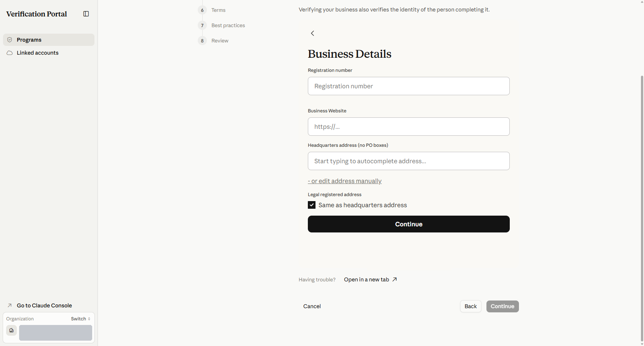Image resolution: width=644 pixels, height=346 pixels.
Task: Focus the Headquarters address autocomplete field
Action: pyautogui.click(x=409, y=161)
